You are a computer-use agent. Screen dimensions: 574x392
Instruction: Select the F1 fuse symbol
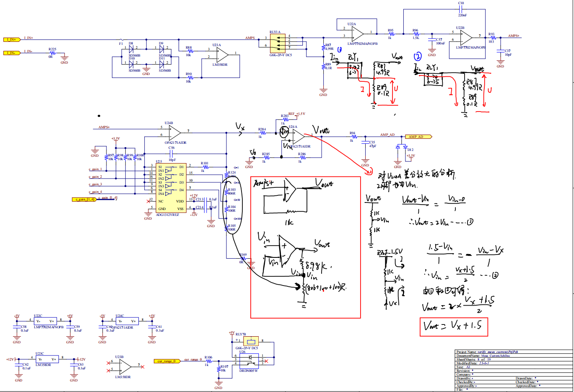[122, 40]
